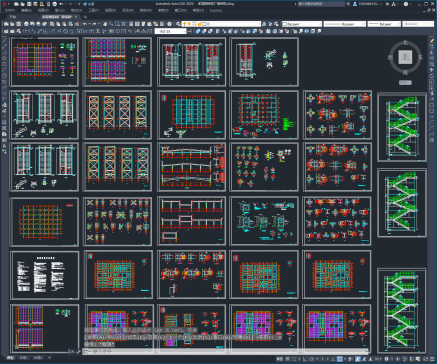Click the 南 compass label on the ViewCube

click(x=405, y=72)
